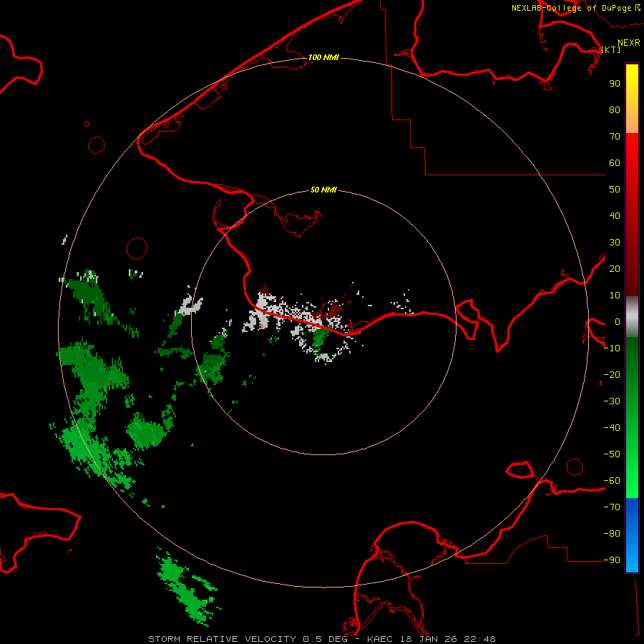Click the "50" value on the velocity scale
The height and width of the screenshot is (644, 644).
tap(615, 190)
